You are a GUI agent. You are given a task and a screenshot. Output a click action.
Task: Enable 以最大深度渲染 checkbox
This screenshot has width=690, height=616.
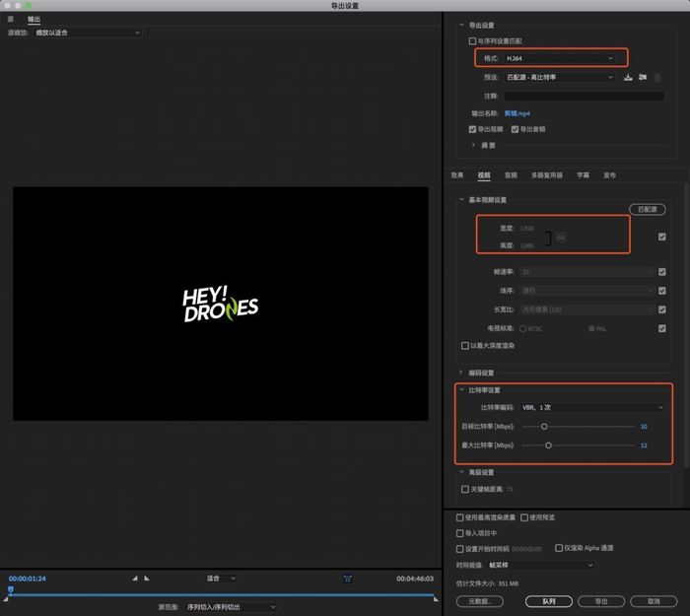(x=464, y=346)
